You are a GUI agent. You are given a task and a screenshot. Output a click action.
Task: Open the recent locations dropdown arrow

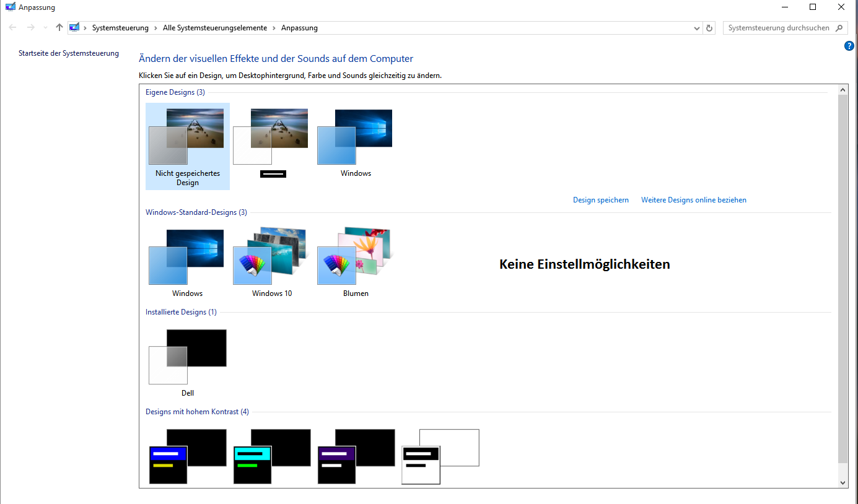point(45,28)
